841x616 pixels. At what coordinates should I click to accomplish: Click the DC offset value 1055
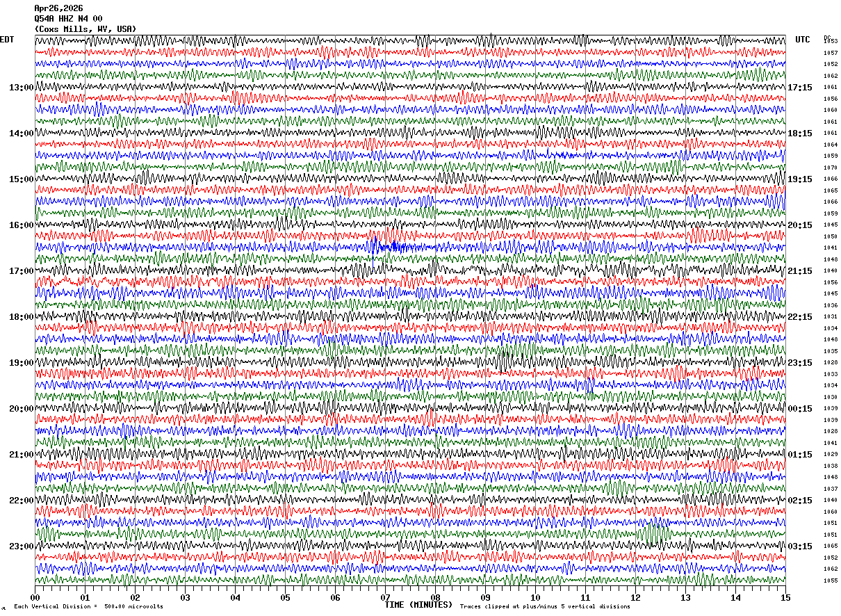(x=831, y=581)
